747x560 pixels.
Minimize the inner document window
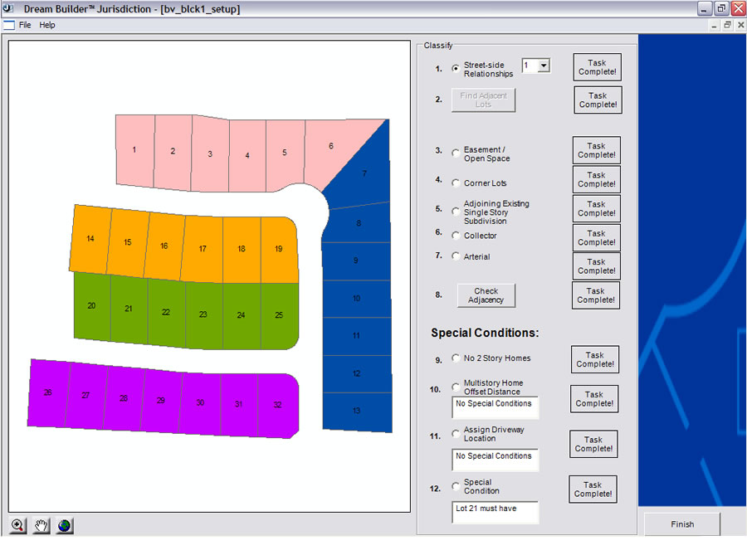(x=714, y=25)
